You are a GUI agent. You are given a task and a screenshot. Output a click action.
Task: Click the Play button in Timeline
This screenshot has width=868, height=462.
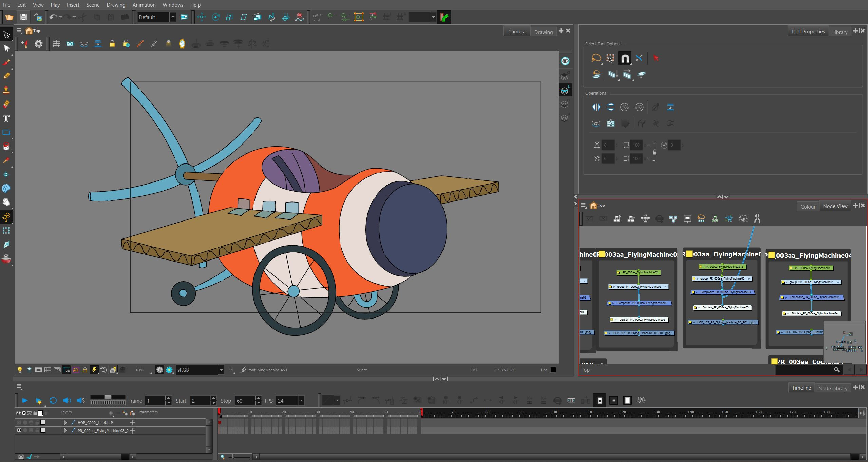click(x=25, y=401)
